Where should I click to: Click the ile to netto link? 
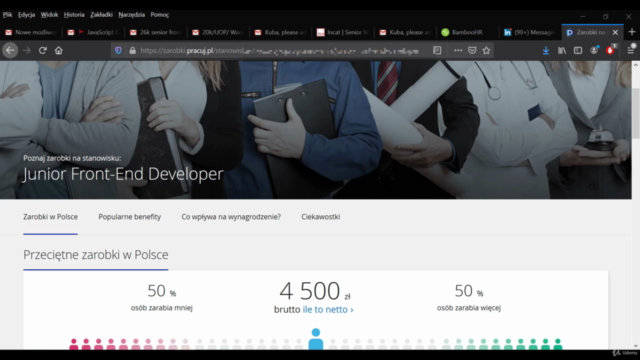328,309
